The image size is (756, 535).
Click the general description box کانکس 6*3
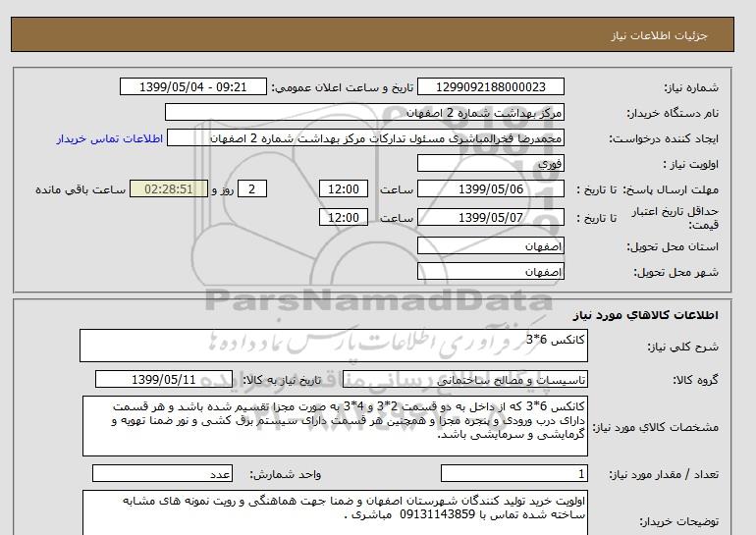pos(334,347)
